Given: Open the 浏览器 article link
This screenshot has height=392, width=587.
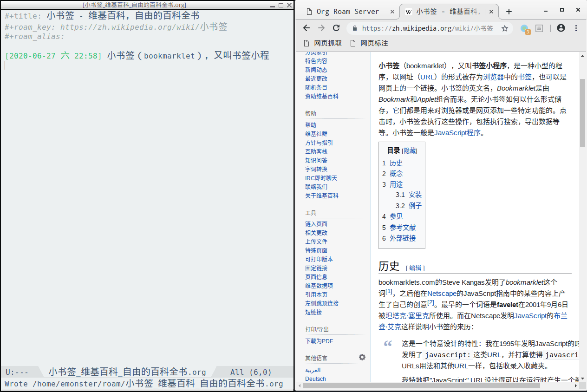Looking at the screenshot, I should point(494,77).
